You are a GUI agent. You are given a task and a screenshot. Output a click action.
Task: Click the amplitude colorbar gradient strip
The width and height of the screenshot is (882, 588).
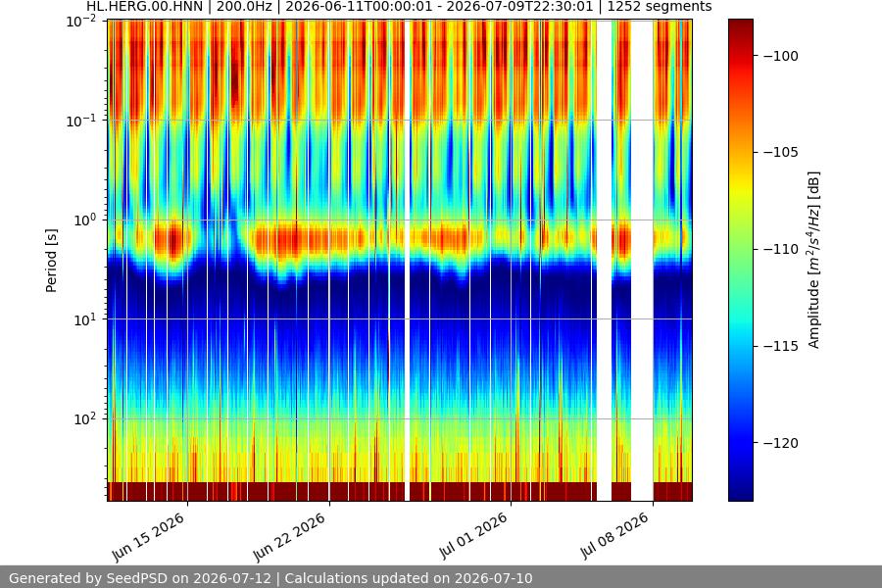click(740, 260)
